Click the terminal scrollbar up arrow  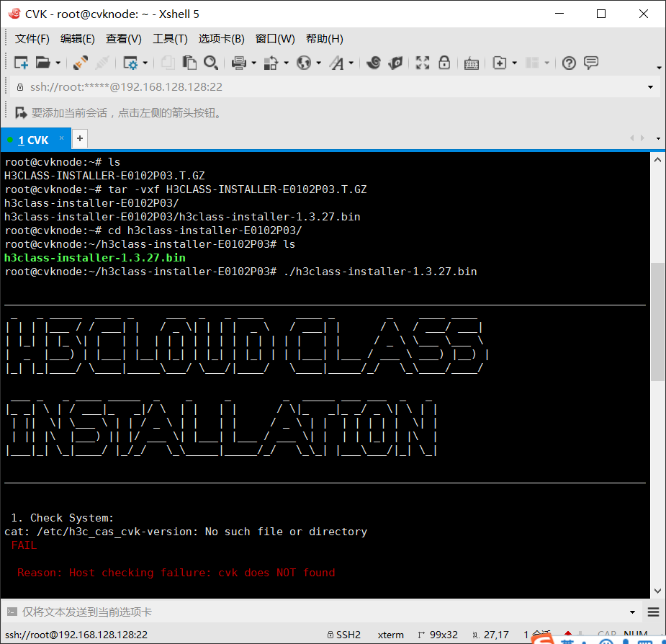coord(657,160)
